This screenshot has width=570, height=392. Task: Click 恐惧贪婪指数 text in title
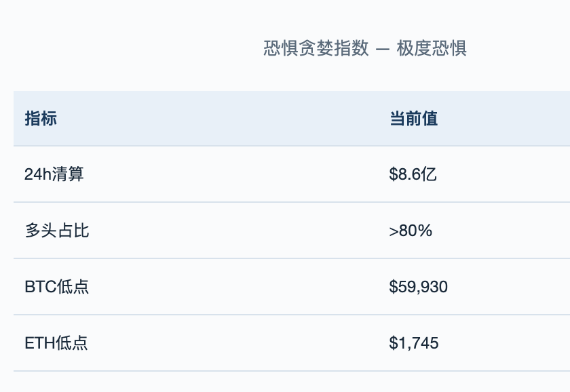pos(316,48)
